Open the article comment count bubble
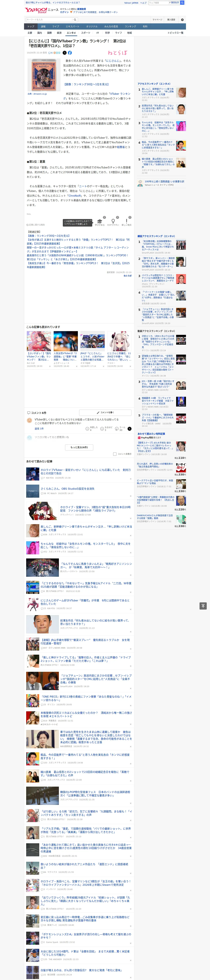210x980 pixels. click(x=51, y=53)
